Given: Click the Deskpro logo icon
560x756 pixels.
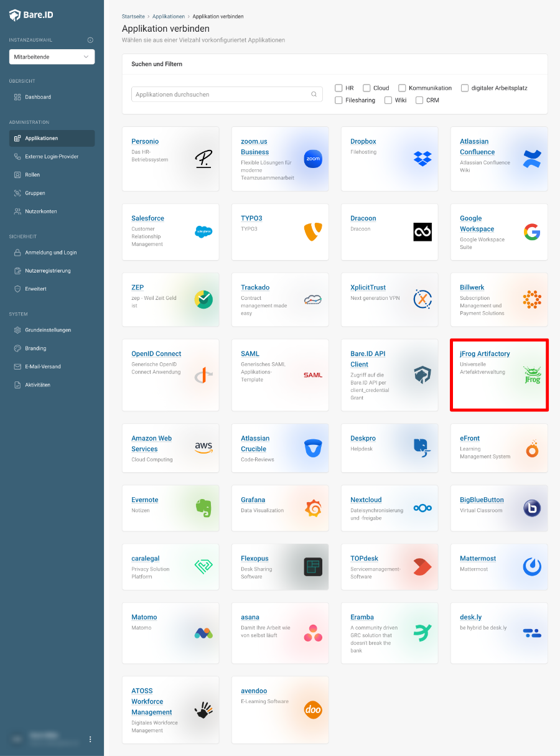Looking at the screenshot, I should pos(422,448).
